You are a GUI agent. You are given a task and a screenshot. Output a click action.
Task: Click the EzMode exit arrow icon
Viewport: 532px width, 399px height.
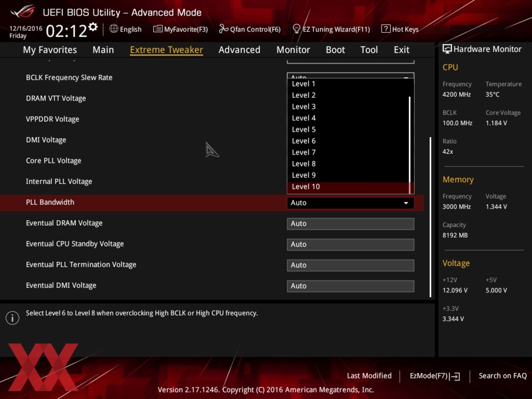pos(455,376)
